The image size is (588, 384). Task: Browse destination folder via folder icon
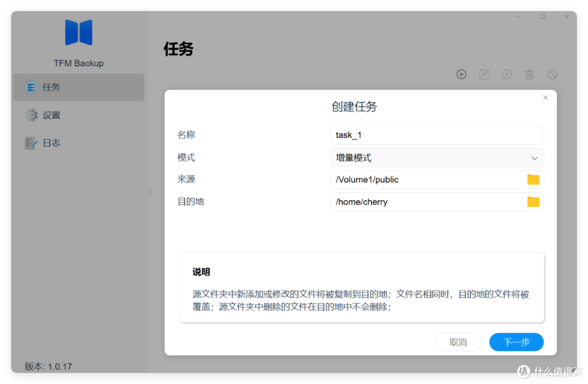pos(533,202)
